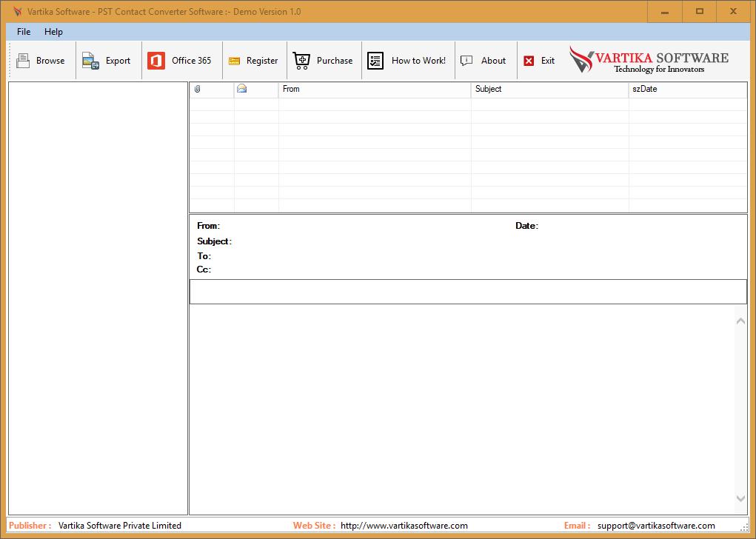The width and height of the screenshot is (756, 539).
Task: Sort messages by the szDate column
Action: pyautogui.click(x=688, y=89)
